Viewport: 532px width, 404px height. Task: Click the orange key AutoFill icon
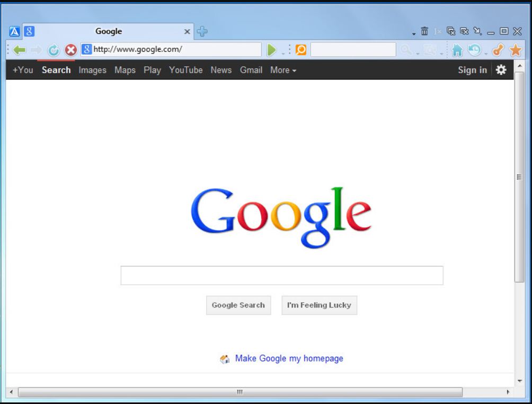point(498,50)
